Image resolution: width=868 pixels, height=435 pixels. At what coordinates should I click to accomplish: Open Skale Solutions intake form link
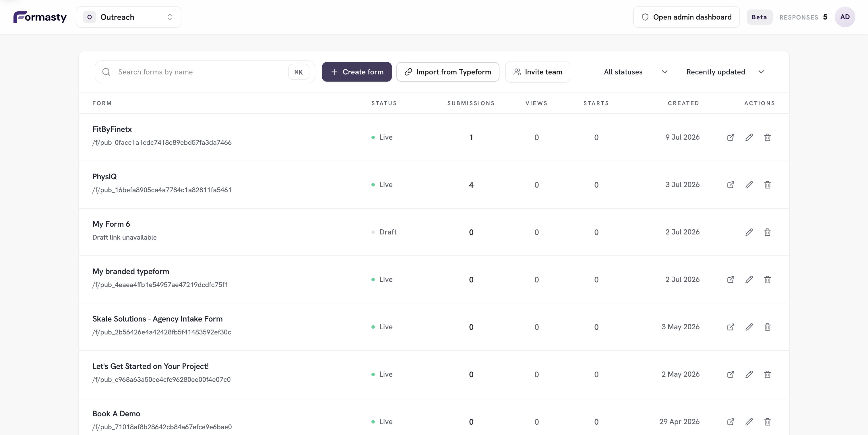point(731,327)
